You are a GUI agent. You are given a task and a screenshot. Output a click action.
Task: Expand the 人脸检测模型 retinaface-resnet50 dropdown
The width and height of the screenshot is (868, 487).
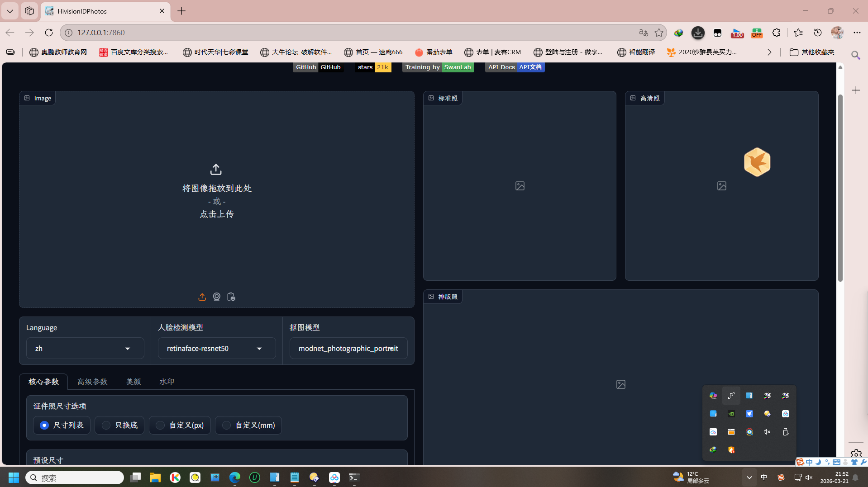(216, 348)
